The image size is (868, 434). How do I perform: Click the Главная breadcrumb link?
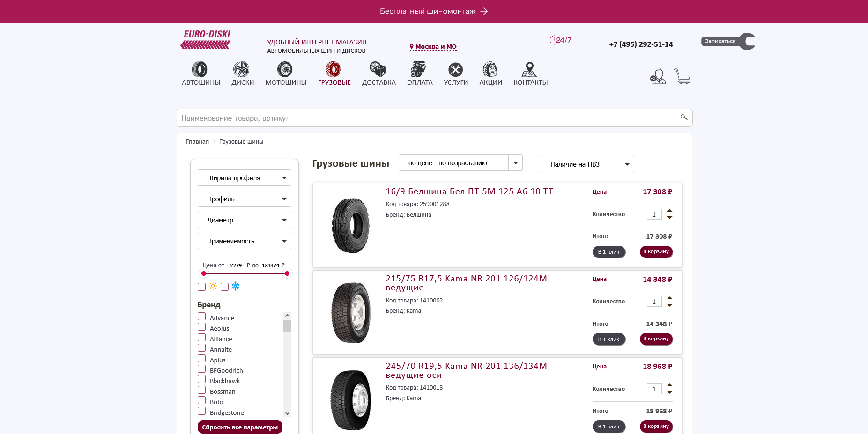(x=197, y=142)
